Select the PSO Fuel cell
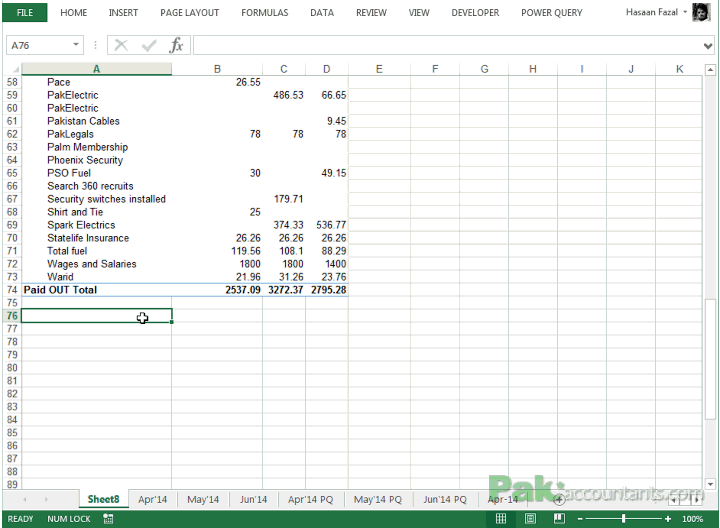The width and height of the screenshot is (720, 528). 96,173
